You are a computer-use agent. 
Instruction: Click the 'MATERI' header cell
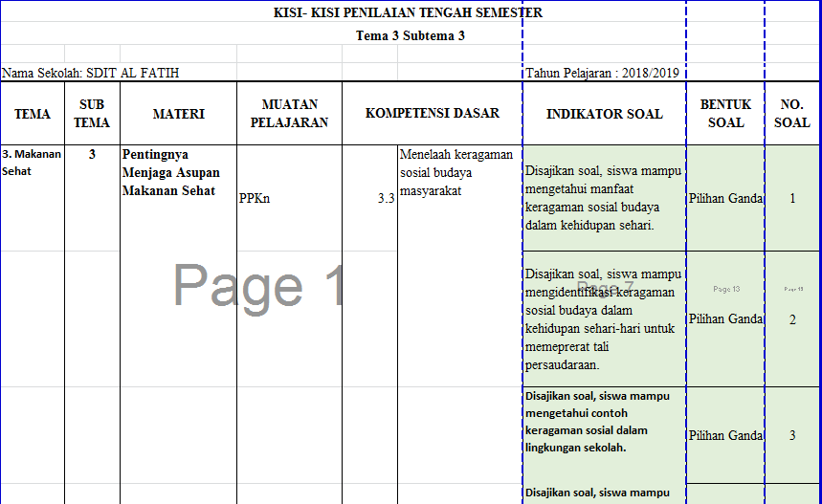click(x=179, y=114)
